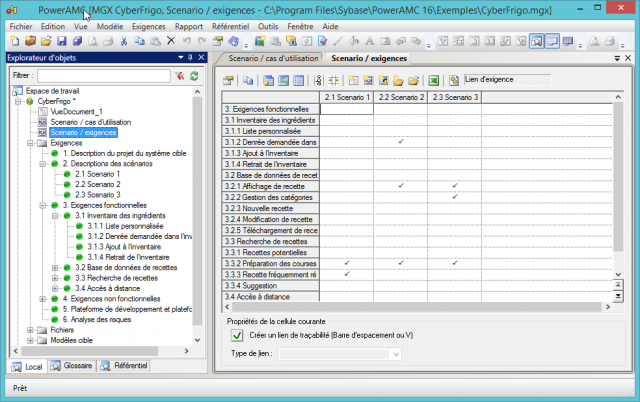The image size is (640, 402).
Task: Click the Excel export icon in matrix toolbar
Action: (434, 80)
